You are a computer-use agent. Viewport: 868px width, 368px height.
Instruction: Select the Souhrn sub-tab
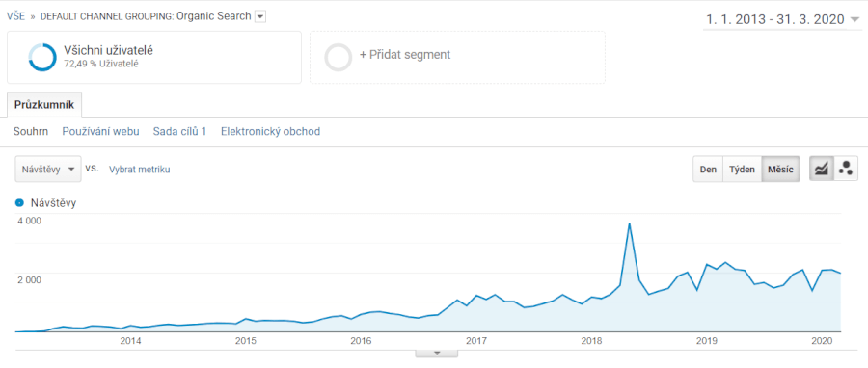(31, 132)
